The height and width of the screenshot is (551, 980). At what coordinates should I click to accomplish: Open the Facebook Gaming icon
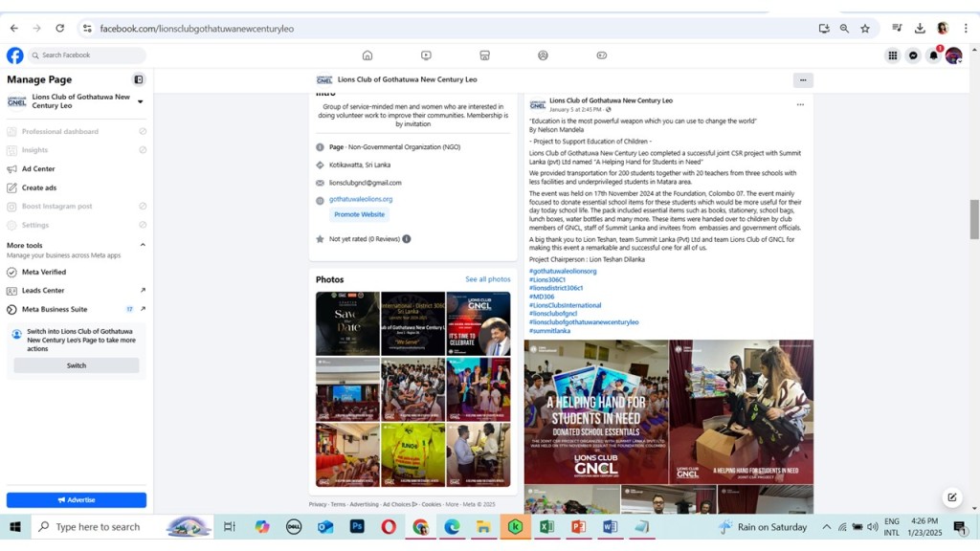pos(602,55)
